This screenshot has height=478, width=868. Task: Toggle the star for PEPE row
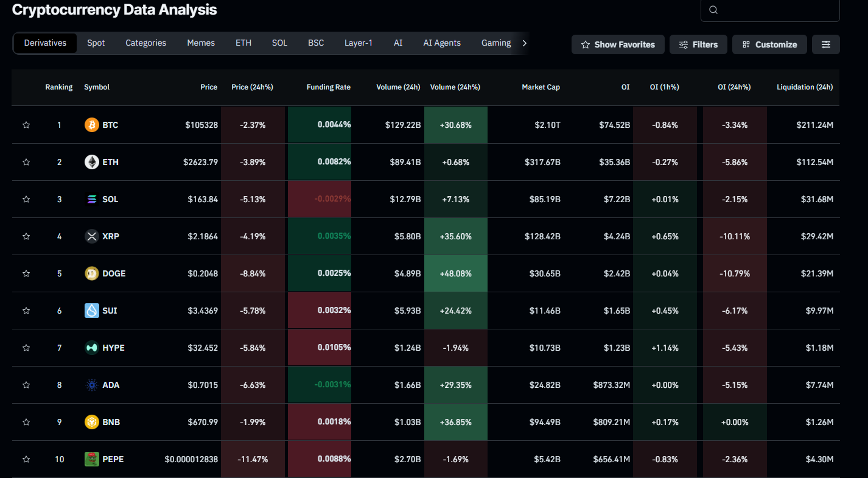(26, 459)
